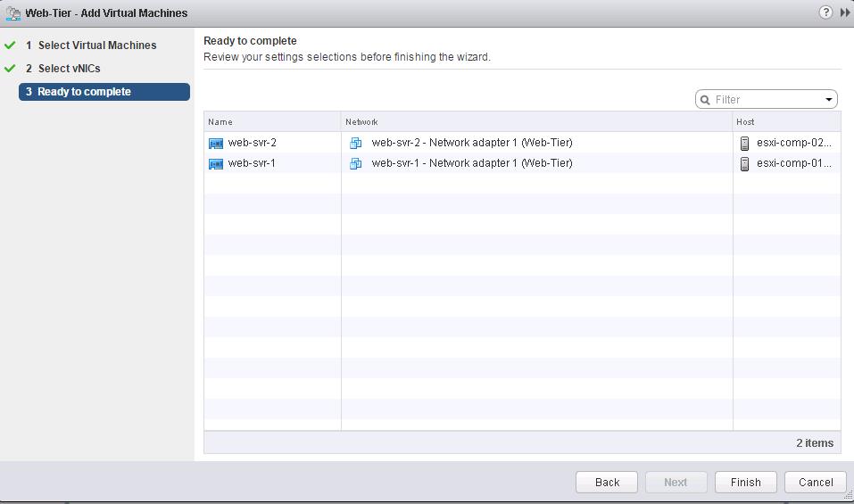This screenshot has height=504, width=854.
Task: Click the esxi-comp-02... host text
Action: coord(793,143)
